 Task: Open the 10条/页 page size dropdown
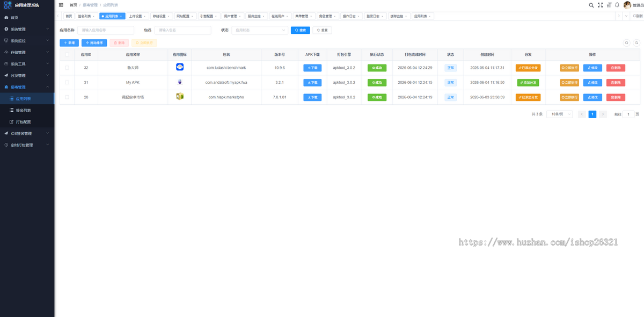pyautogui.click(x=560, y=114)
